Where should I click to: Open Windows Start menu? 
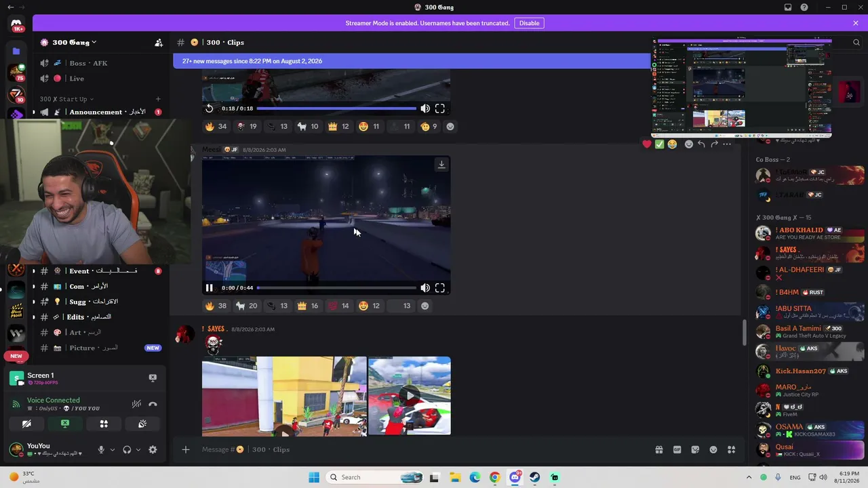click(x=314, y=477)
